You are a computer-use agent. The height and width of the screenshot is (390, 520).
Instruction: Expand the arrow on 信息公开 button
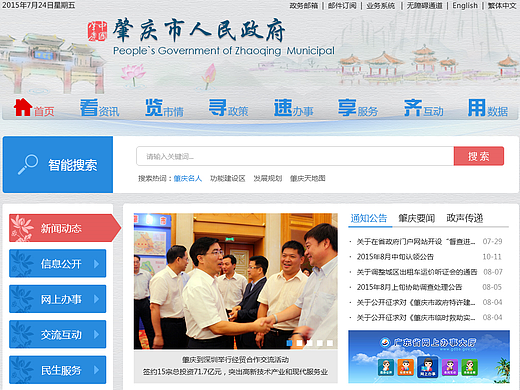97,264
